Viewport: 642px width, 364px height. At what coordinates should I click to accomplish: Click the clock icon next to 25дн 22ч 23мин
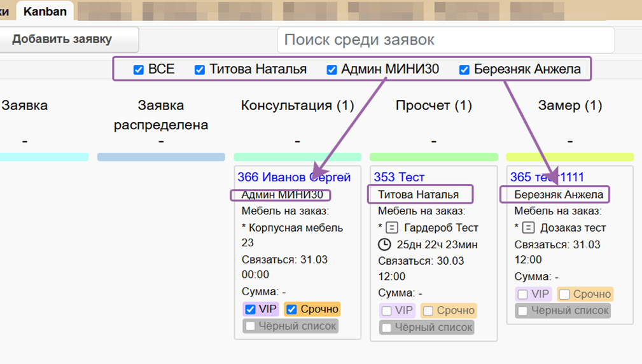point(385,244)
